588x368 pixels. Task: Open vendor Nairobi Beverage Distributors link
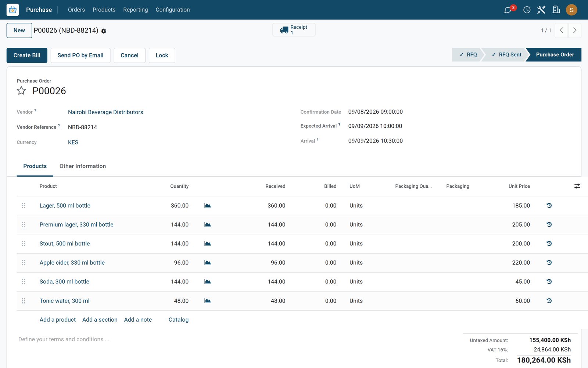coord(105,112)
